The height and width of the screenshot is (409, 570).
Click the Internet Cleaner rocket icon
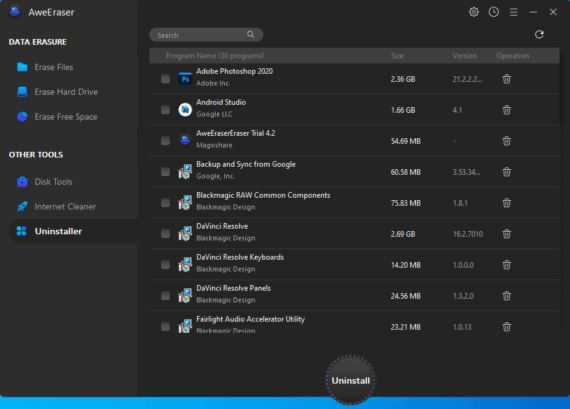22,206
